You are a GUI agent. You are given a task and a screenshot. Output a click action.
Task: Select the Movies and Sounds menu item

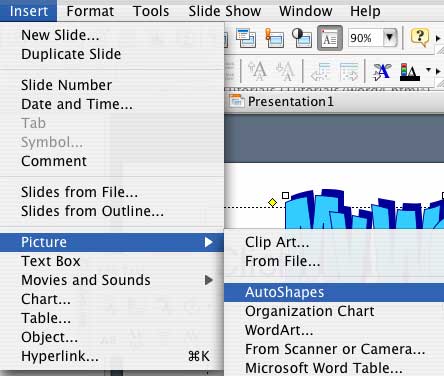(112, 280)
